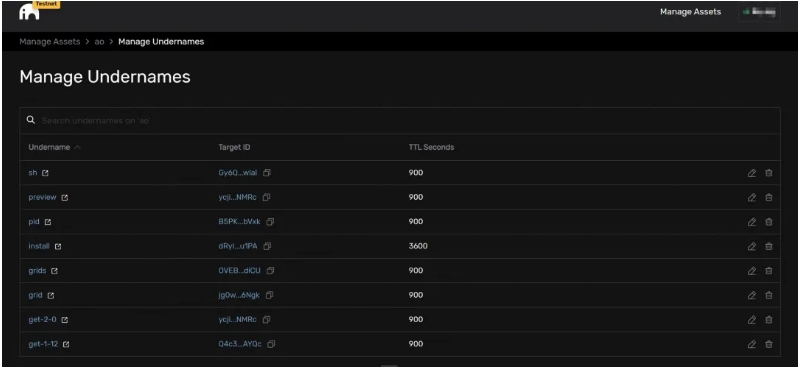The height and width of the screenshot is (367, 800).
Task: Focus the search undernames field
Action: [x=399, y=121]
